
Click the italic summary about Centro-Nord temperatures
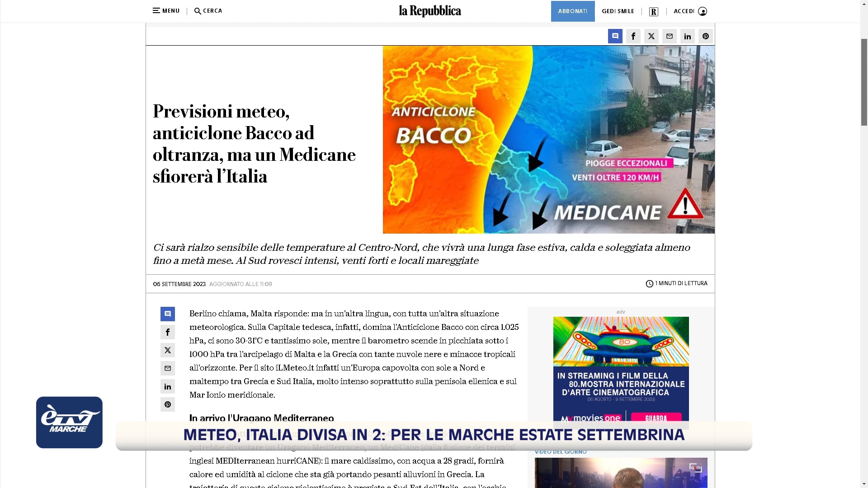pyautogui.click(x=422, y=254)
